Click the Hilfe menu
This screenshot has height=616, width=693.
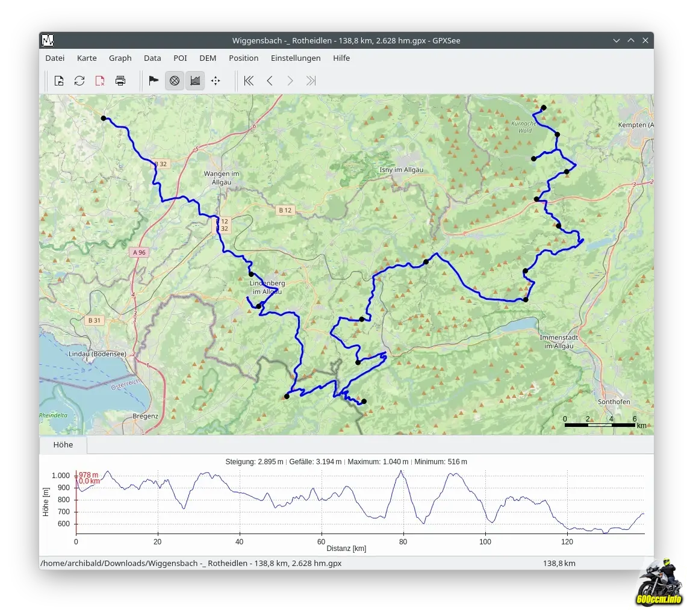341,58
